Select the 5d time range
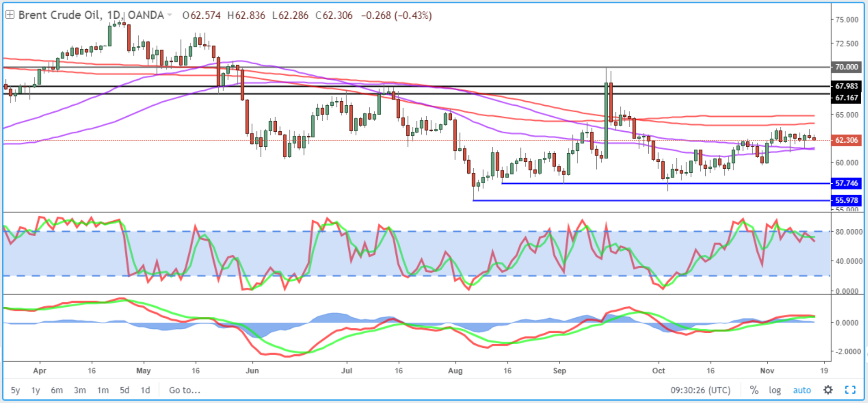The width and height of the screenshot is (868, 403). (124, 390)
